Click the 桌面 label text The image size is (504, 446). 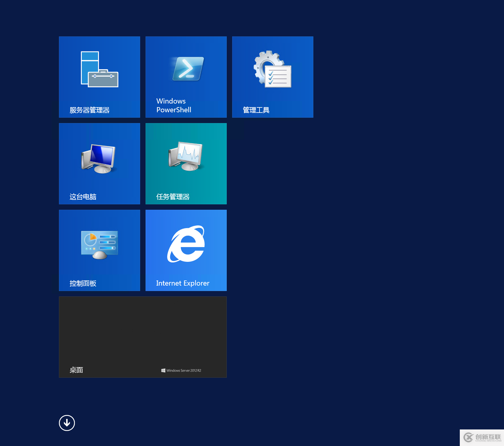click(x=76, y=370)
